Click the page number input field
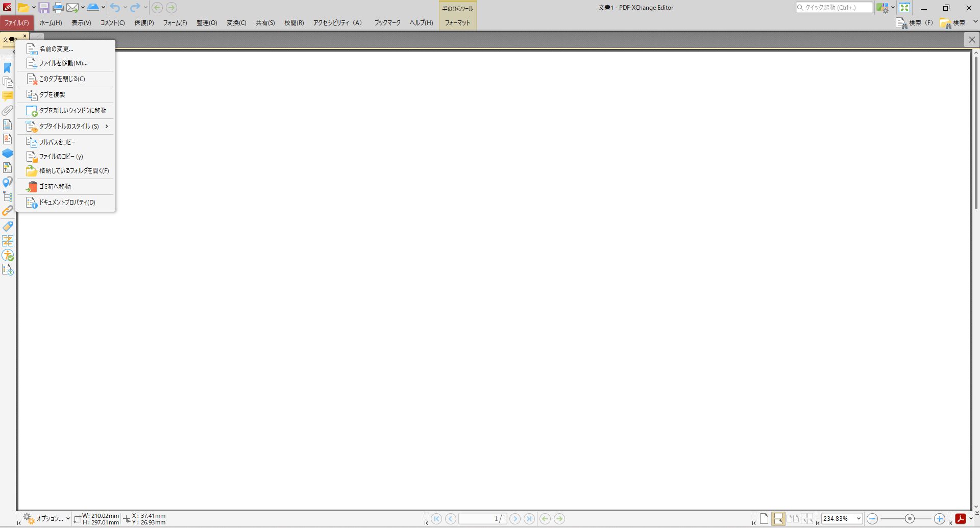 pos(482,519)
